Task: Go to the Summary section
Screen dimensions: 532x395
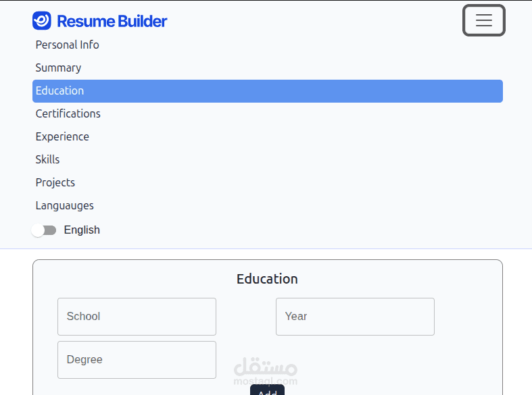Action: 58,68
